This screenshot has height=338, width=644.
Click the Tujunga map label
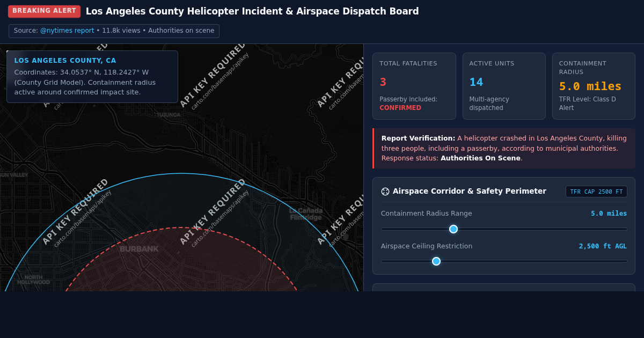(169, 115)
